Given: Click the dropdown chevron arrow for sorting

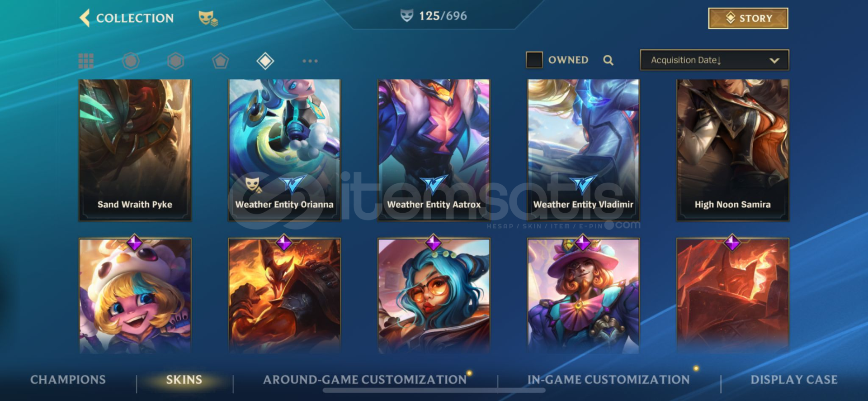Looking at the screenshot, I should [774, 60].
